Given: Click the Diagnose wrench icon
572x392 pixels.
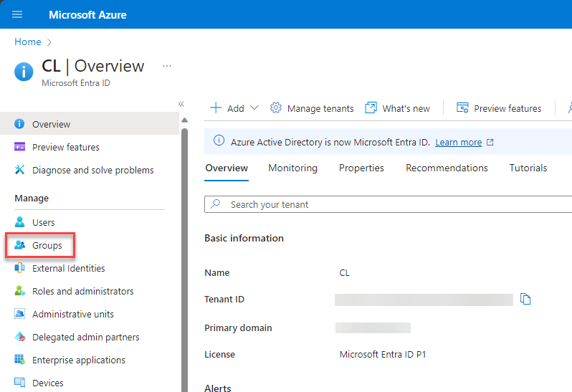Looking at the screenshot, I should [19, 170].
